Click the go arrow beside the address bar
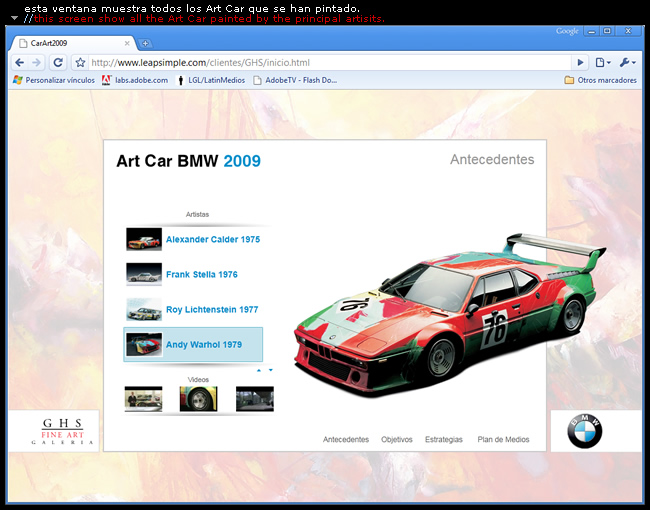Image resolution: width=650 pixels, height=510 pixels. [580, 62]
